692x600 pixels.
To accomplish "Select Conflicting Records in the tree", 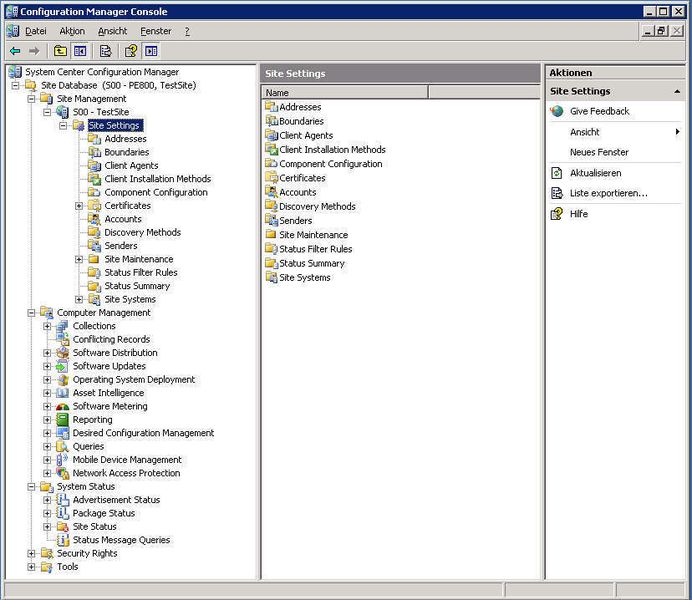I will coord(111,339).
